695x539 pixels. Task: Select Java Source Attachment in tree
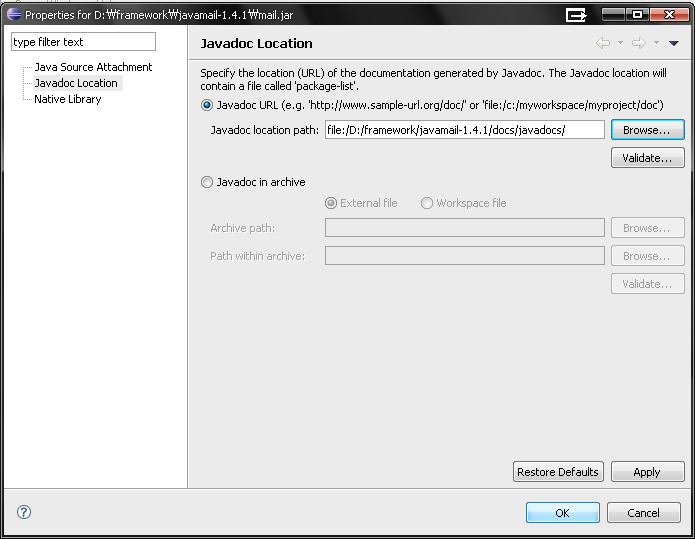pos(93,67)
